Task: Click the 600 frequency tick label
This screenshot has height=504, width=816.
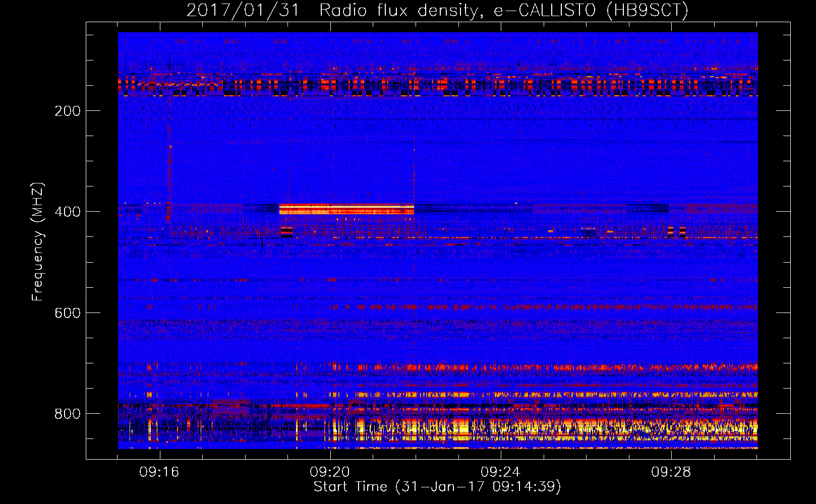Action: point(68,313)
